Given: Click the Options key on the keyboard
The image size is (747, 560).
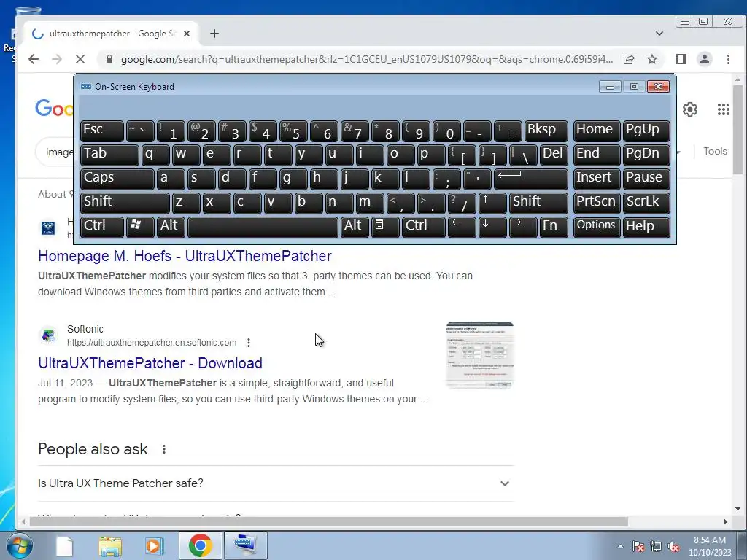Looking at the screenshot, I should [597, 226].
